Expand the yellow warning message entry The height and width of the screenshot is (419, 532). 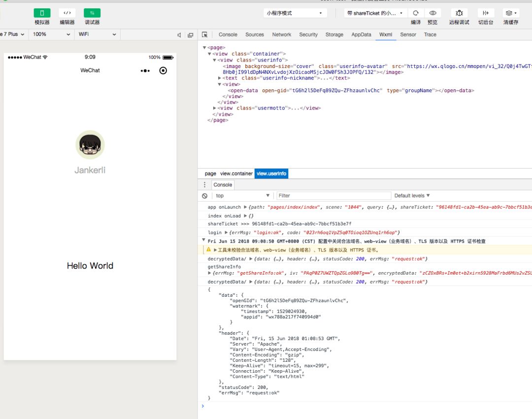pyautogui.click(x=215, y=250)
